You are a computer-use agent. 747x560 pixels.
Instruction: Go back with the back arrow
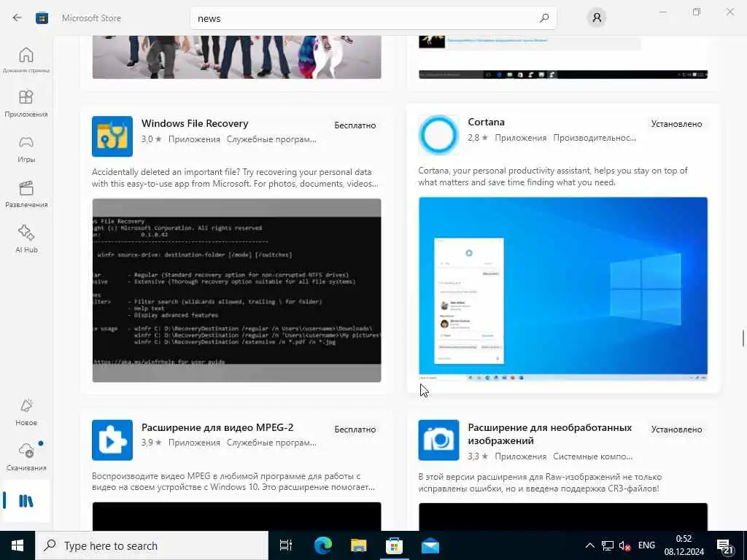click(x=18, y=18)
